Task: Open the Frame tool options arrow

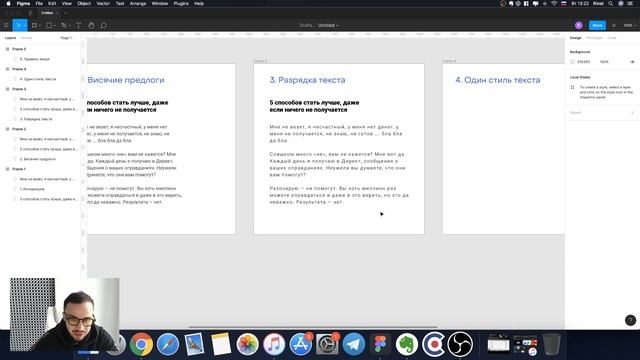Action: (x=39, y=26)
